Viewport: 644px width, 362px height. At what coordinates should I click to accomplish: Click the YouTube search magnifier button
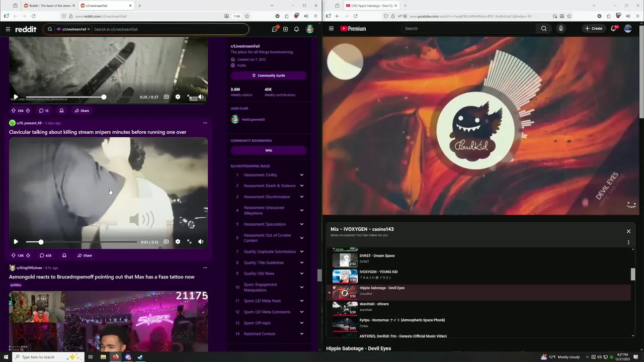tap(544, 29)
